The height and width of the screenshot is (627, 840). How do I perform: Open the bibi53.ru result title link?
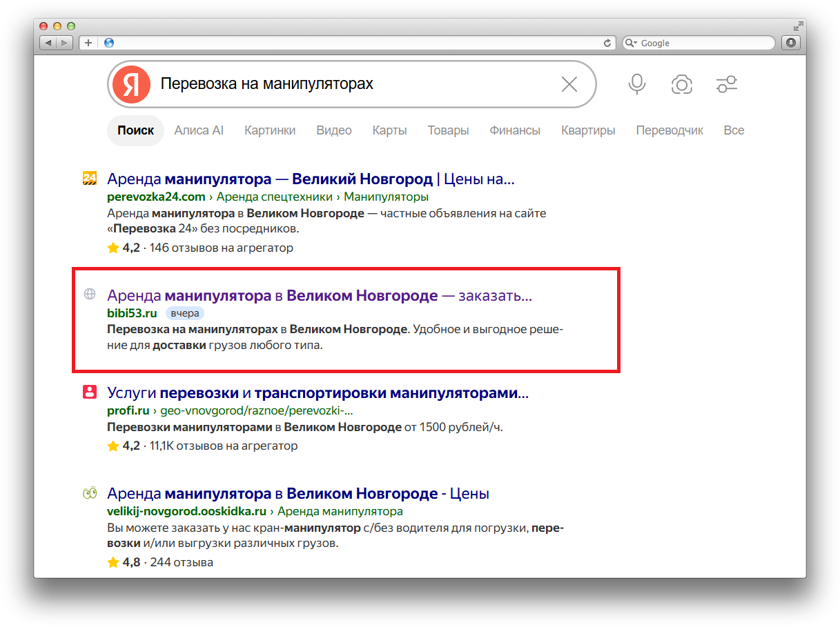tap(320, 295)
